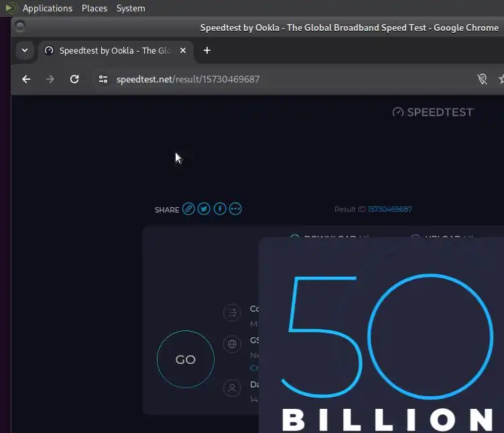Click the Speedtest tab favicon

pyautogui.click(x=49, y=50)
